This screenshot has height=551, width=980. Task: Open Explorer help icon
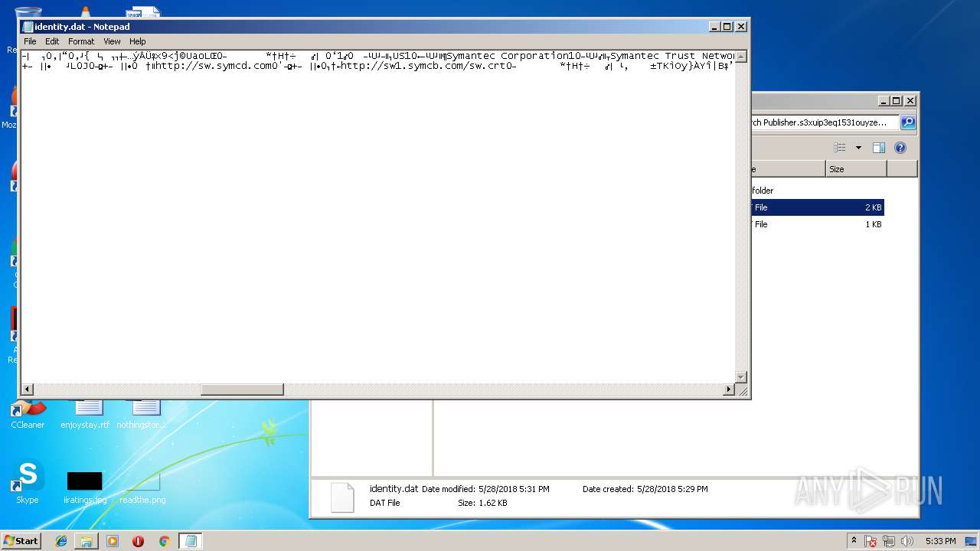coord(900,148)
